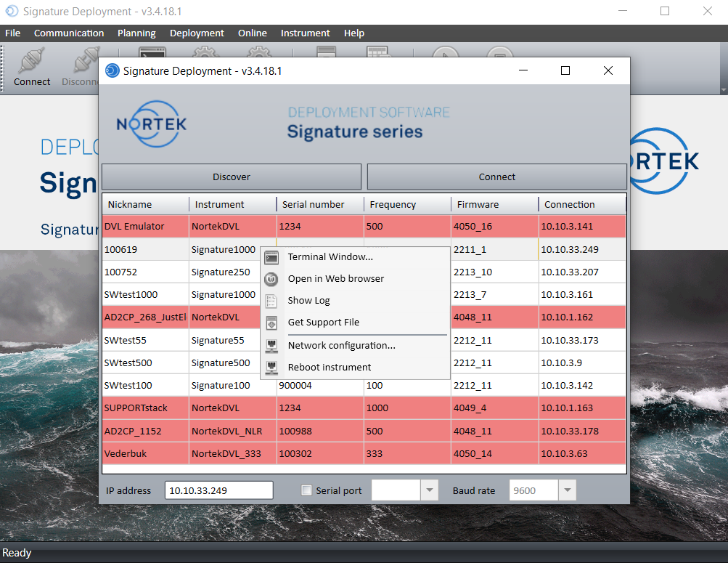Click the Serial port text field
The height and width of the screenshot is (563, 728).
pos(396,490)
